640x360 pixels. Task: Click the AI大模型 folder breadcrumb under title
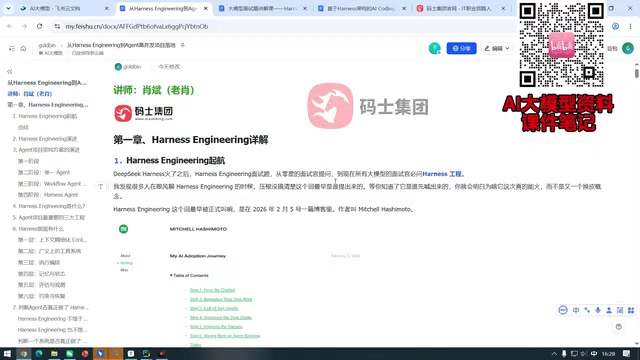pos(51,53)
